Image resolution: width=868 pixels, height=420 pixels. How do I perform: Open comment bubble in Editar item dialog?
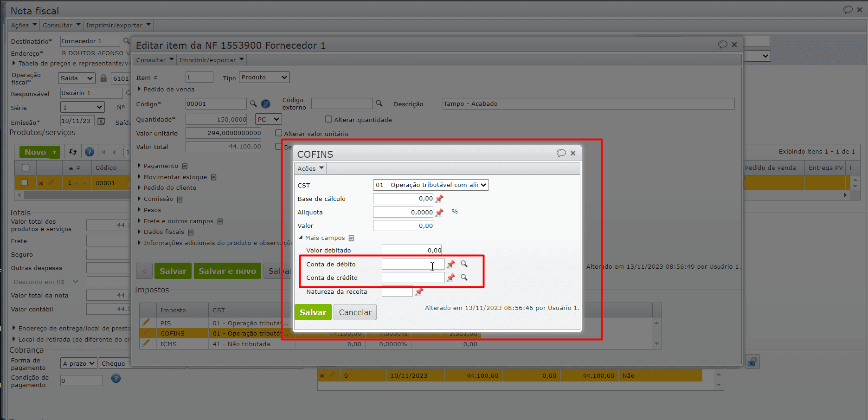(x=723, y=45)
